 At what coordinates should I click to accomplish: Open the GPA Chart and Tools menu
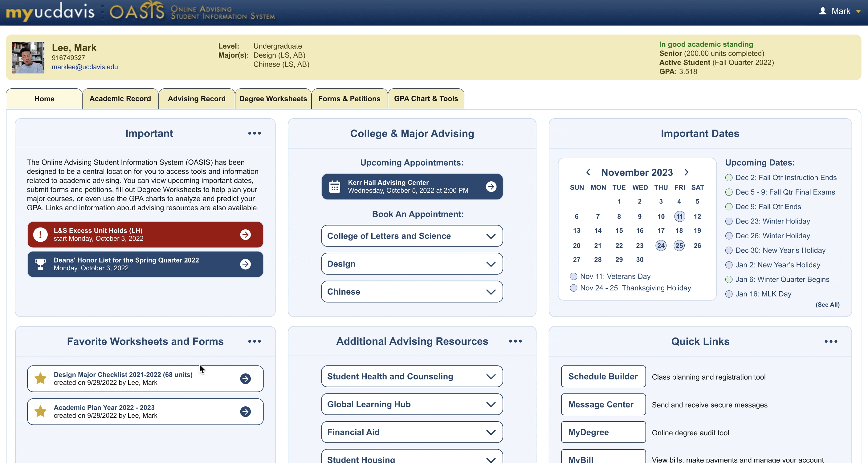point(426,99)
